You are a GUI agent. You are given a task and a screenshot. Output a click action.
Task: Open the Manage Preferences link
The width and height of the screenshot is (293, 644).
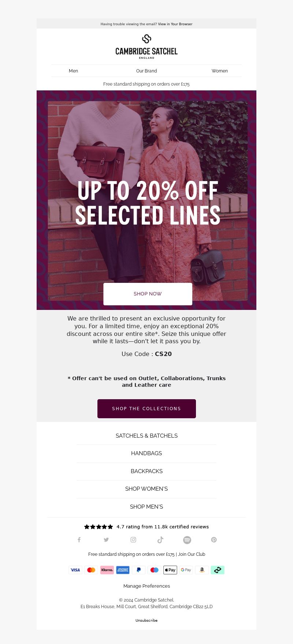click(146, 586)
